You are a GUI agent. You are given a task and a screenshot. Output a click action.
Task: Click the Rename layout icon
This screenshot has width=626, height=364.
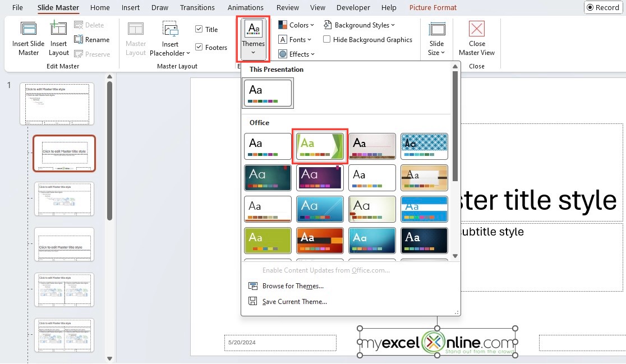[x=79, y=39]
